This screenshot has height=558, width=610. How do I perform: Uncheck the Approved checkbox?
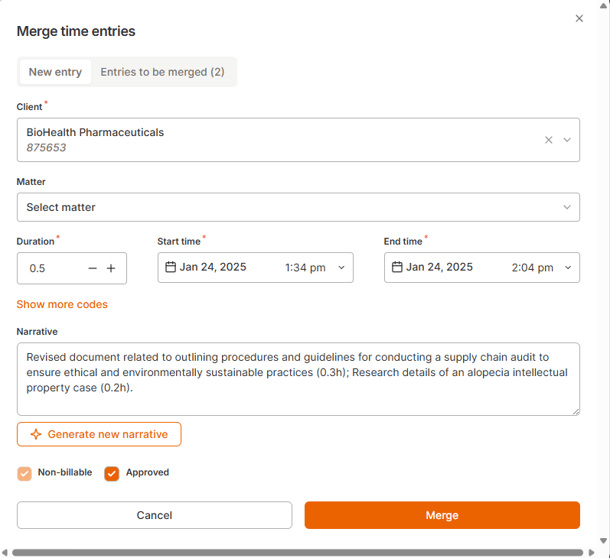coord(112,473)
